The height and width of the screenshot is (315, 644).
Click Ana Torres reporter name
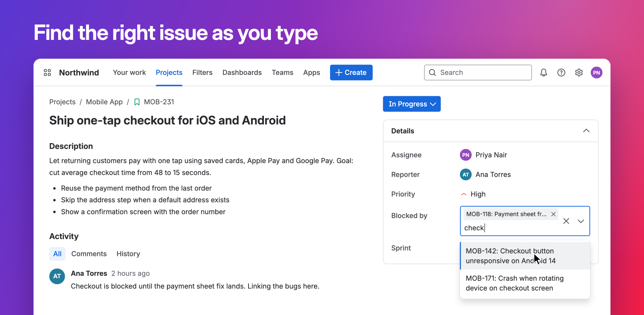coord(493,174)
